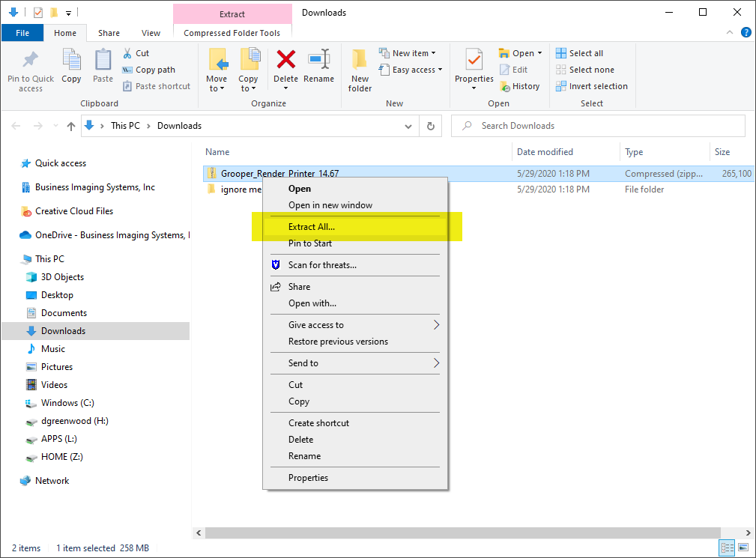Switch to the Share tab
Image resolution: width=756 pixels, height=558 pixels.
click(x=109, y=33)
